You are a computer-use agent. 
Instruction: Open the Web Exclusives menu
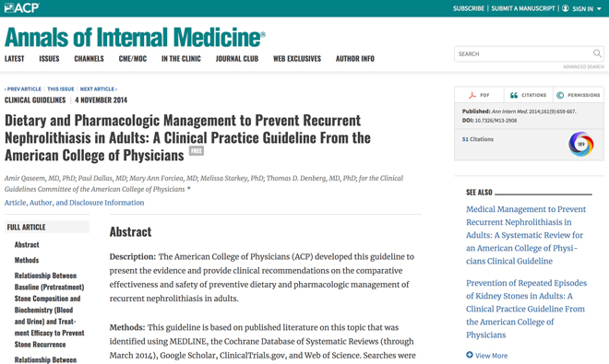tap(297, 59)
